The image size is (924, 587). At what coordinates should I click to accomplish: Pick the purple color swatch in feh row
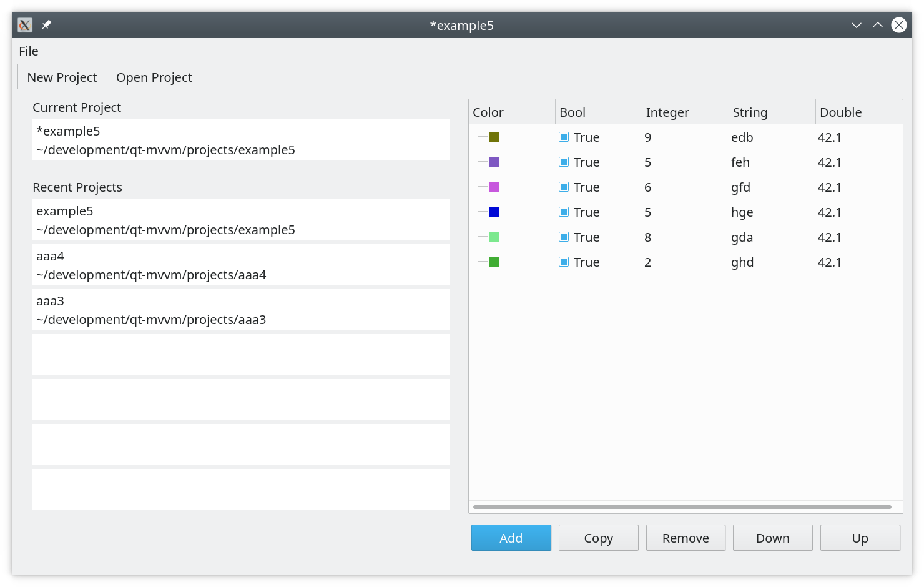coord(494,162)
